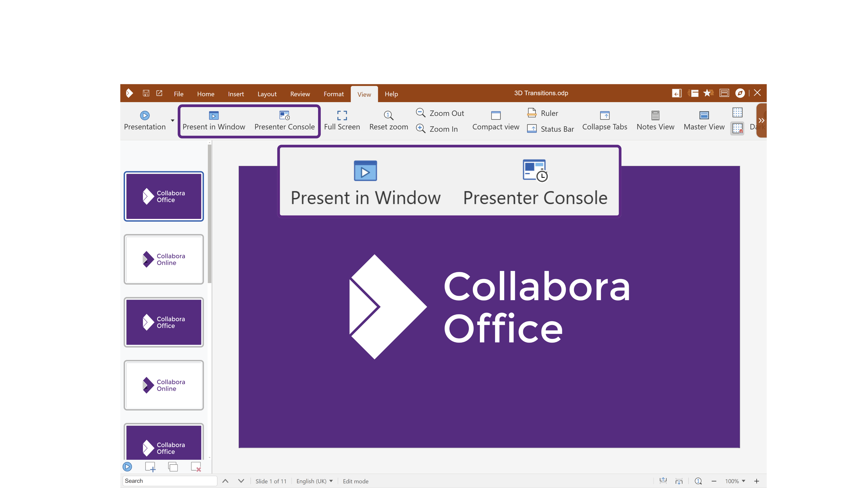
Task: Open the Layout tab
Action: pos(267,94)
